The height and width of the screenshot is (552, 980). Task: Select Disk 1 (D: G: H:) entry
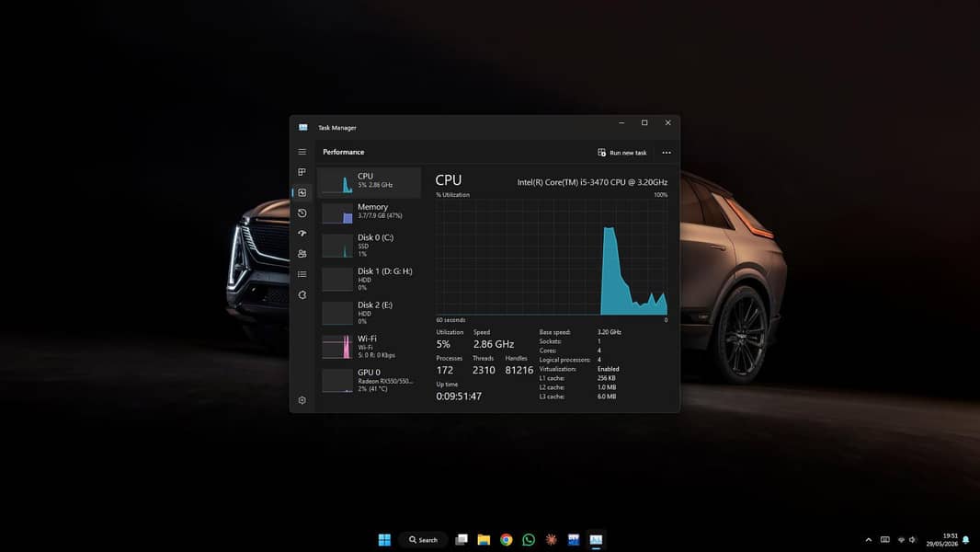pyautogui.click(x=370, y=279)
